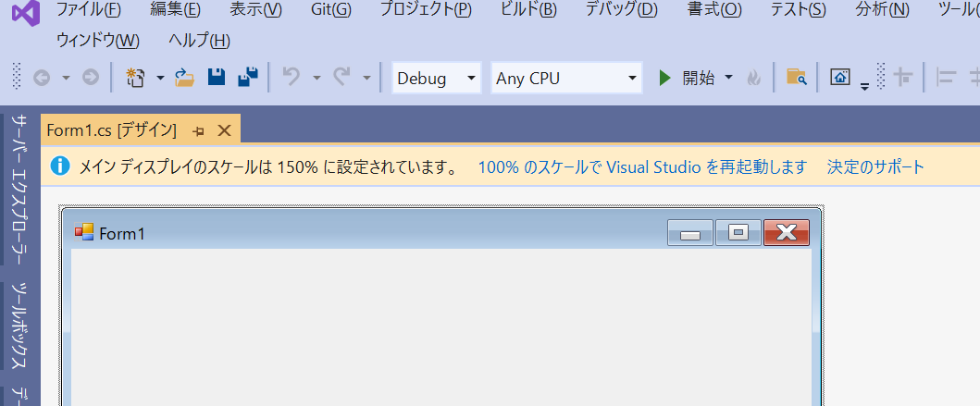Open the Debug configuration dropdown
Screen dimensions: 980x406
436,78
